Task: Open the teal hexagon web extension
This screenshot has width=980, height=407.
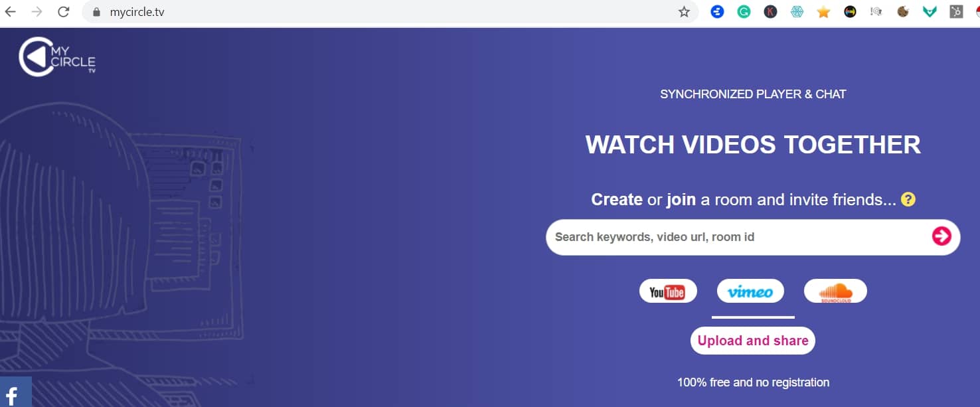Action: click(x=797, y=12)
